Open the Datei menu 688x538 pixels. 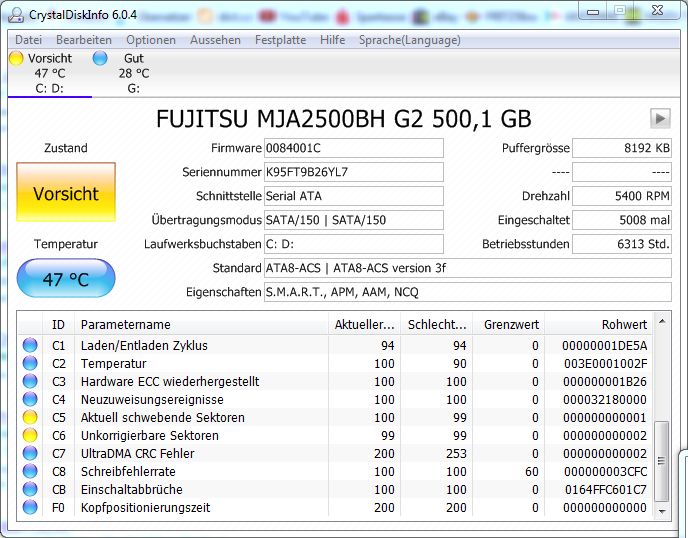[29, 40]
